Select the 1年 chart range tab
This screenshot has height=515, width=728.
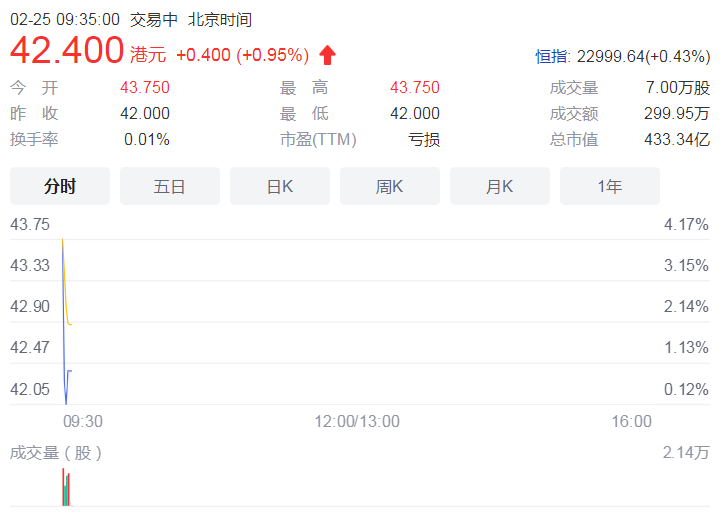point(610,186)
